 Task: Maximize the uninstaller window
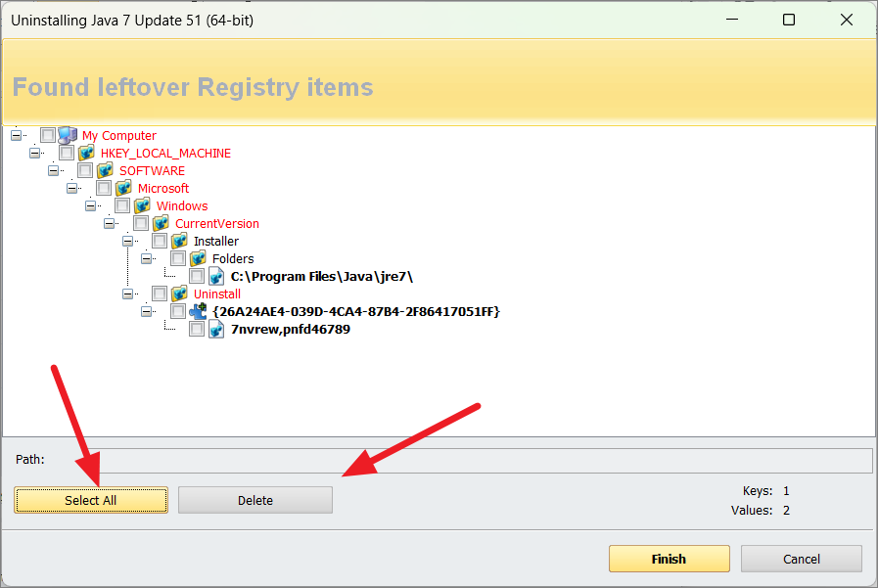[789, 20]
